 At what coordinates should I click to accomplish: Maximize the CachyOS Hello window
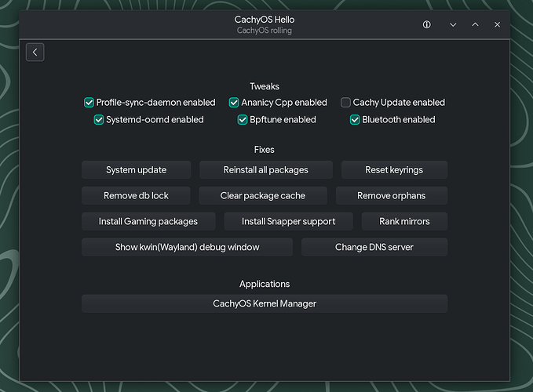(x=475, y=25)
